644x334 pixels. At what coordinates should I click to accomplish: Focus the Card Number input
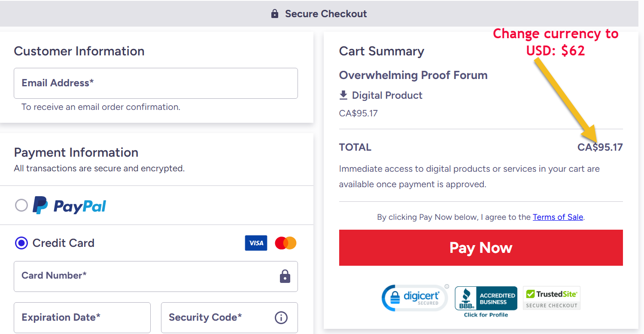click(146, 276)
